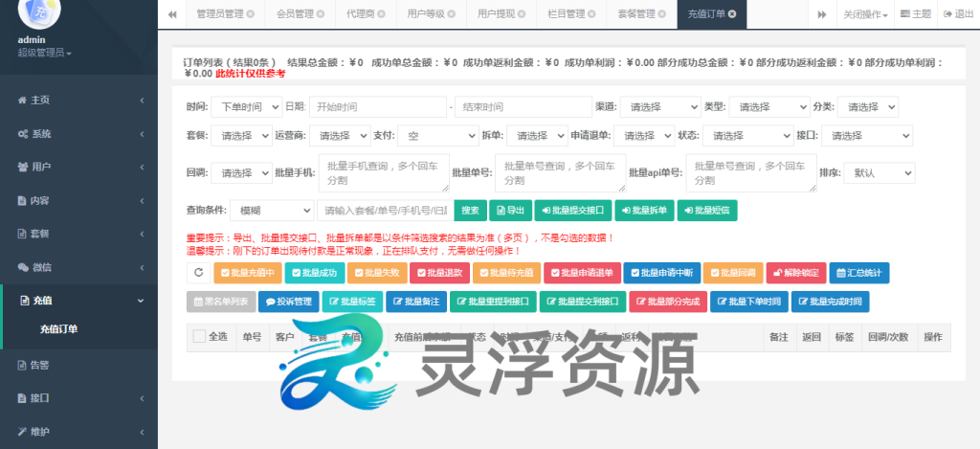Expand the 用户 sidebar menu
Screen dimensions: 980x449
[x=78, y=167]
